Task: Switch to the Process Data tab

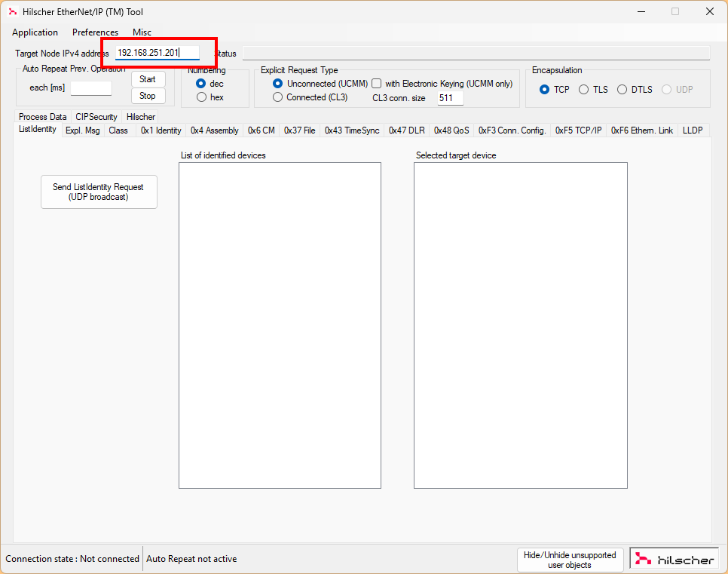Action: 43,117
